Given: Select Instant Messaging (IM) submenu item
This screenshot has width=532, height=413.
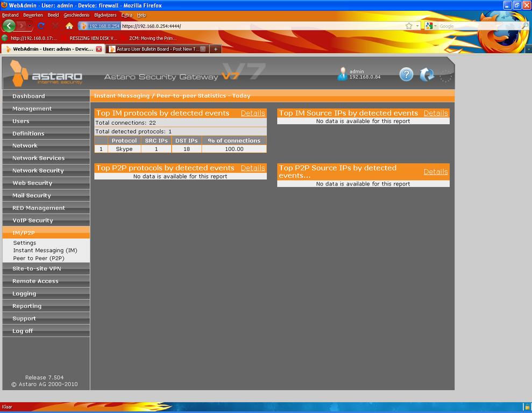Looking at the screenshot, I should coord(45,251).
